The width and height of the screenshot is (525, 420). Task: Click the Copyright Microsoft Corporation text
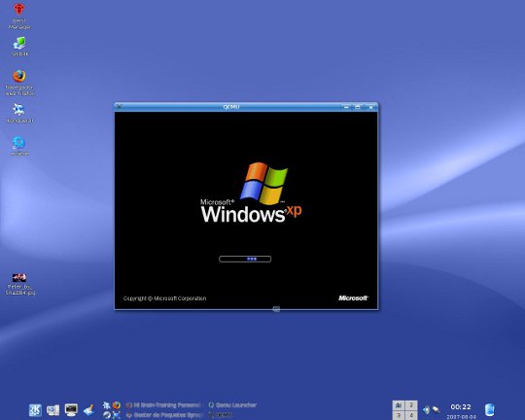tap(164, 298)
